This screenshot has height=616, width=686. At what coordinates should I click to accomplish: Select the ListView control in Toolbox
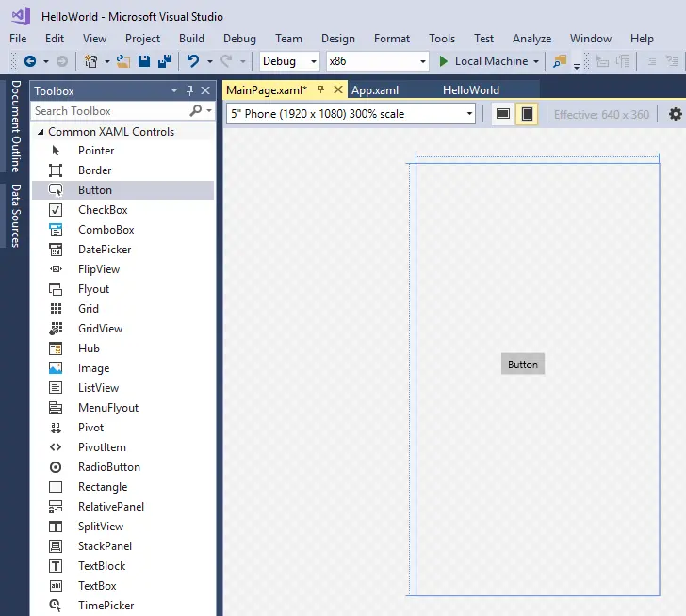[x=122, y=388]
